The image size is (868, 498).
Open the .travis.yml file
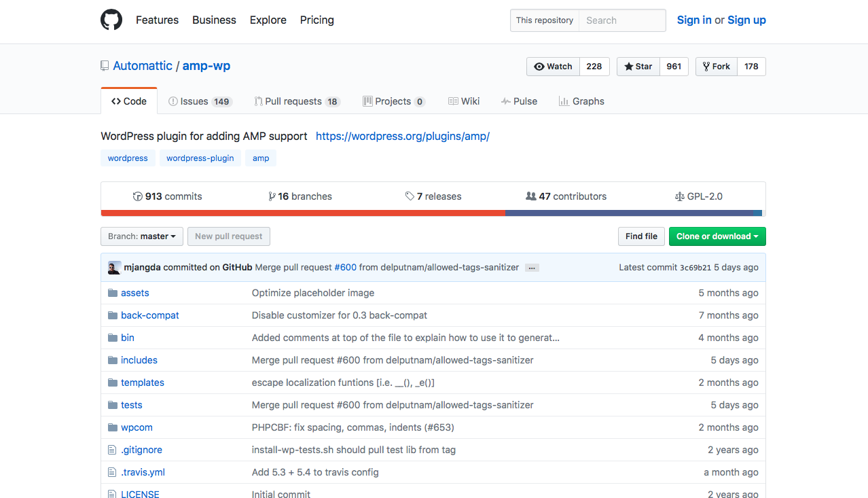point(143,472)
